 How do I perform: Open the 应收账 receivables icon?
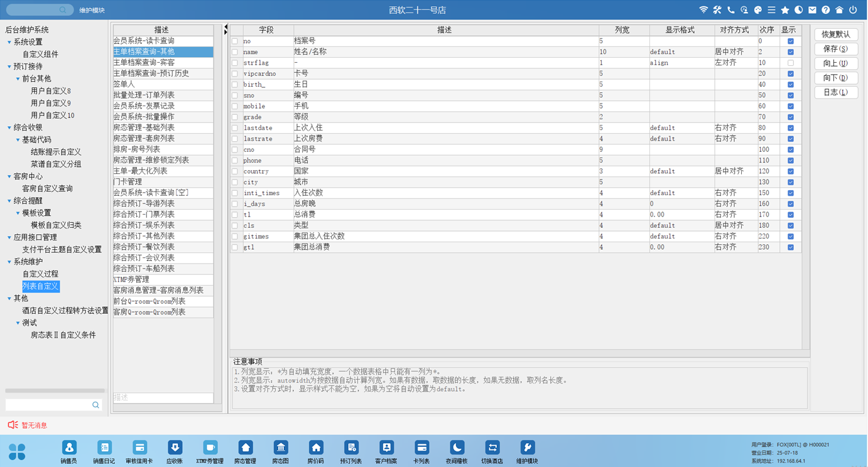(x=175, y=448)
